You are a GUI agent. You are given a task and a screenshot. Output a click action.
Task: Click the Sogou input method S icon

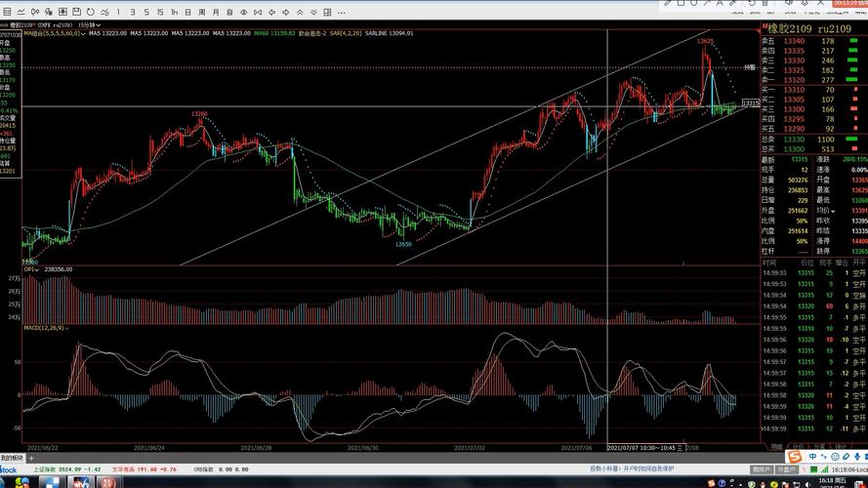point(796,457)
